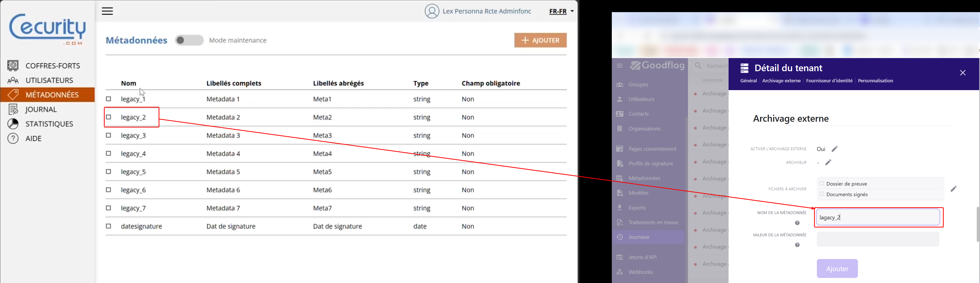Click the Nom column header
Screen dimensions: 980x283
(129, 83)
